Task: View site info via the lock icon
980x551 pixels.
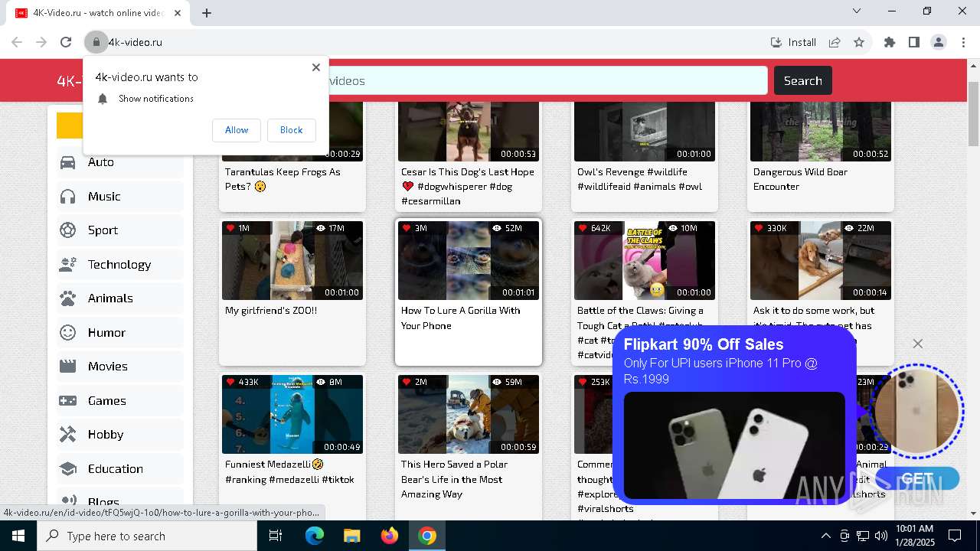Action: [x=96, y=42]
